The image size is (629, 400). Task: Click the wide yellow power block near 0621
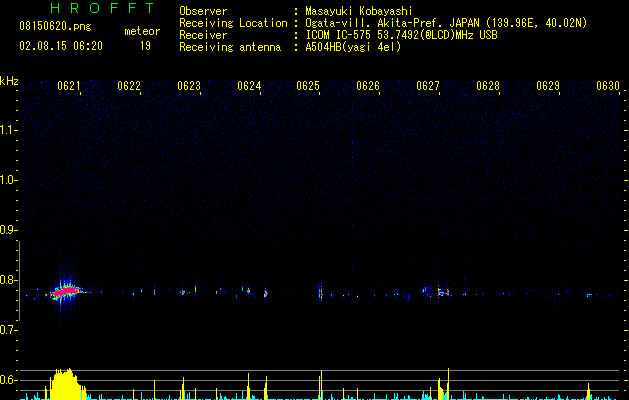coord(64,384)
